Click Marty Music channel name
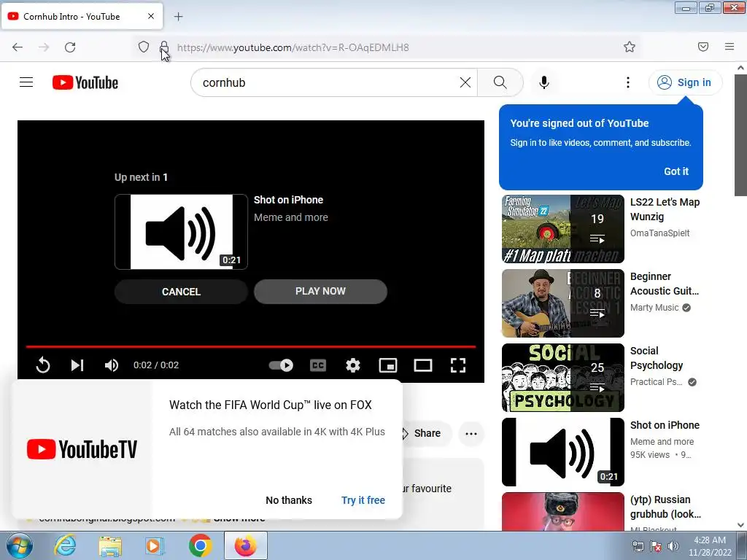Viewport: 747px width, 560px height. [x=654, y=308]
